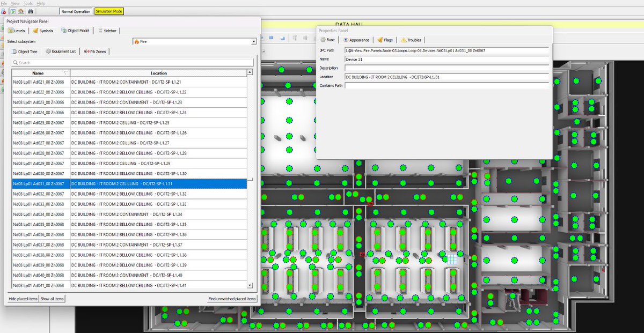Open the View menu
Image resolution: width=644 pixels, height=333 pixels.
click(x=15, y=3)
